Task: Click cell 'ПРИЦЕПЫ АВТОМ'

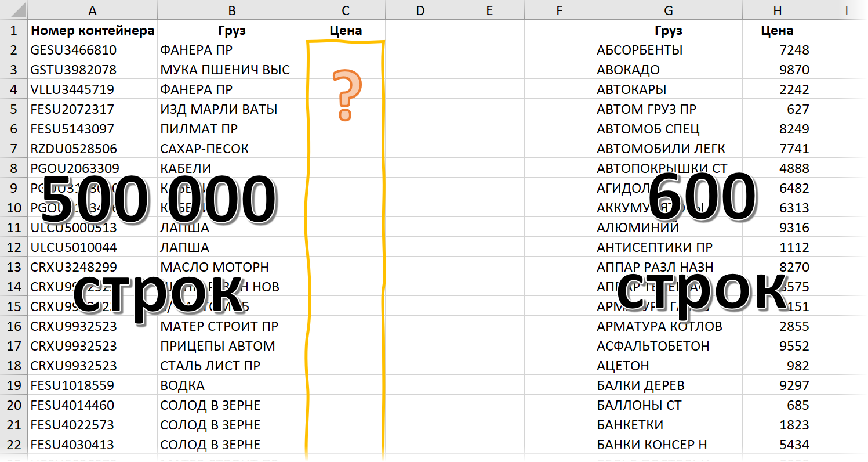Action: tap(231, 346)
